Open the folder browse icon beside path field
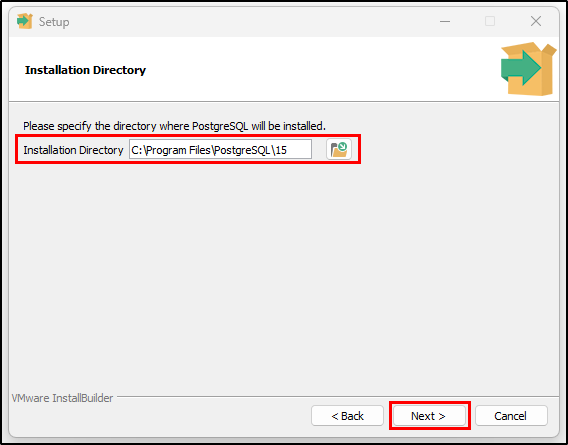 coord(339,149)
